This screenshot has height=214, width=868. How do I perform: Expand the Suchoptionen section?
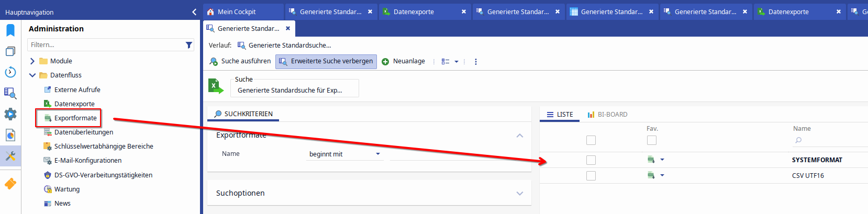519,193
